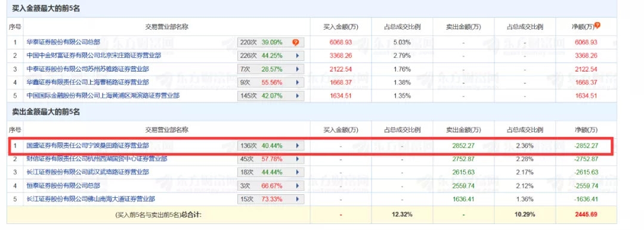Click the 卖出金额最大的前5名 section title

(x=46, y=111)
